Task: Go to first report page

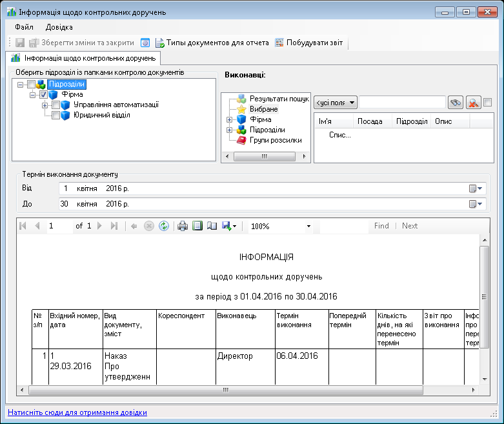Action: pos(23,226)
